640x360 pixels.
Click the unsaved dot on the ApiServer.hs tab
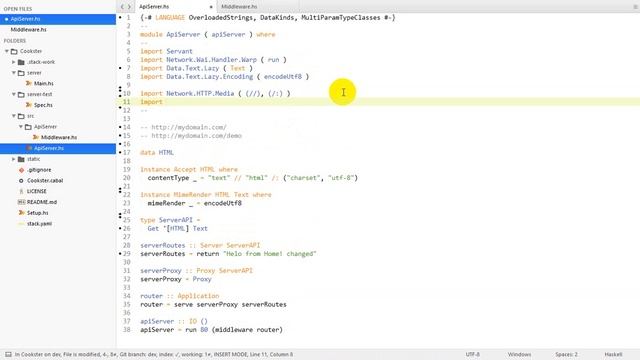(x=211, y=7)
